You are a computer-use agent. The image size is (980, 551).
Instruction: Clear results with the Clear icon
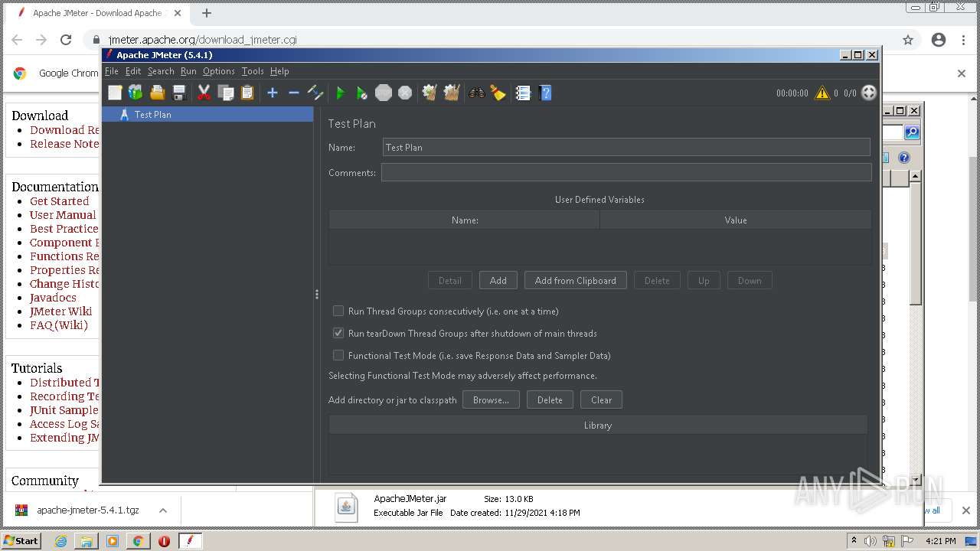tap(430, 93)
